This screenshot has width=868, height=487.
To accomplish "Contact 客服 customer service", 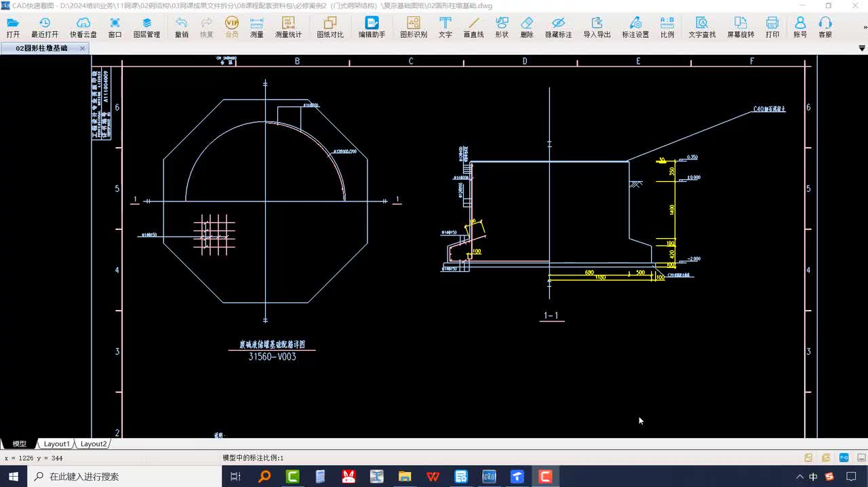I will pos(825,28).
